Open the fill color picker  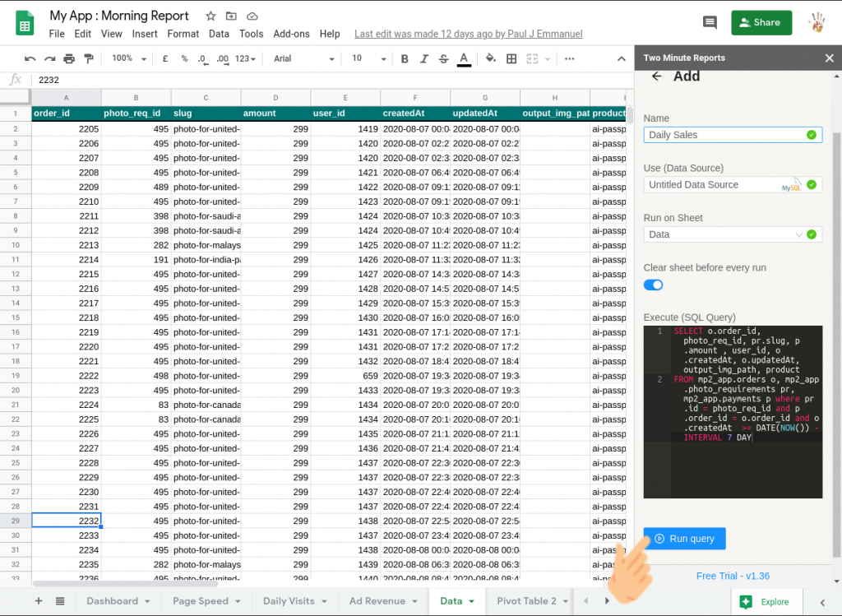tap(490, 58)
